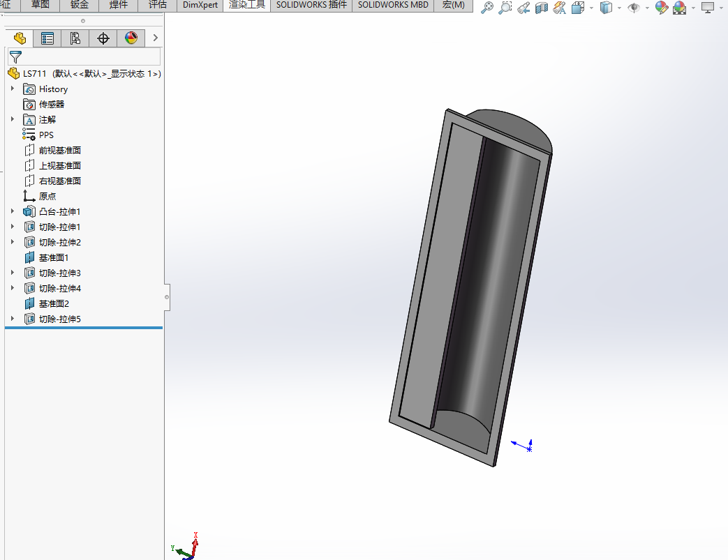Expand the 切除-拉伸2 feature
The image size is (728, 560).
[13, 242]
